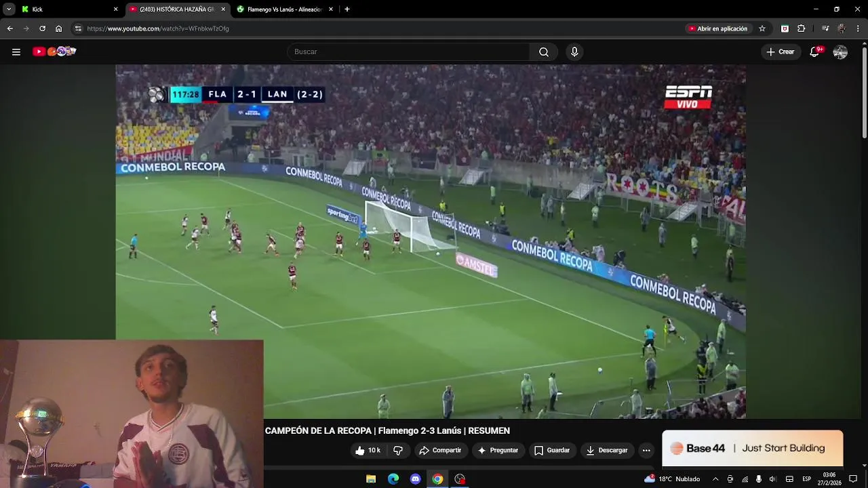Open the Extensions puzzle icon
Viewport: 868px width, 488px height.
(x=802, y=28)
